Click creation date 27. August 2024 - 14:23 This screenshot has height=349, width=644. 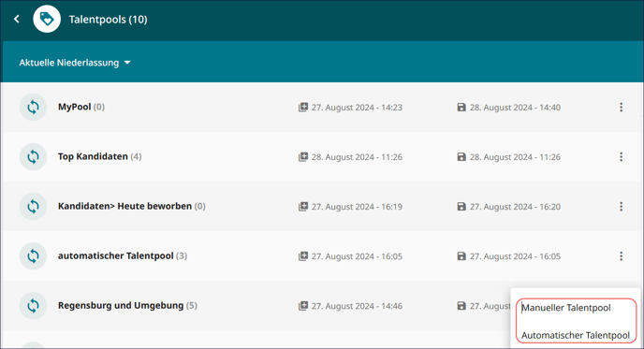click(x=357, y=108)
